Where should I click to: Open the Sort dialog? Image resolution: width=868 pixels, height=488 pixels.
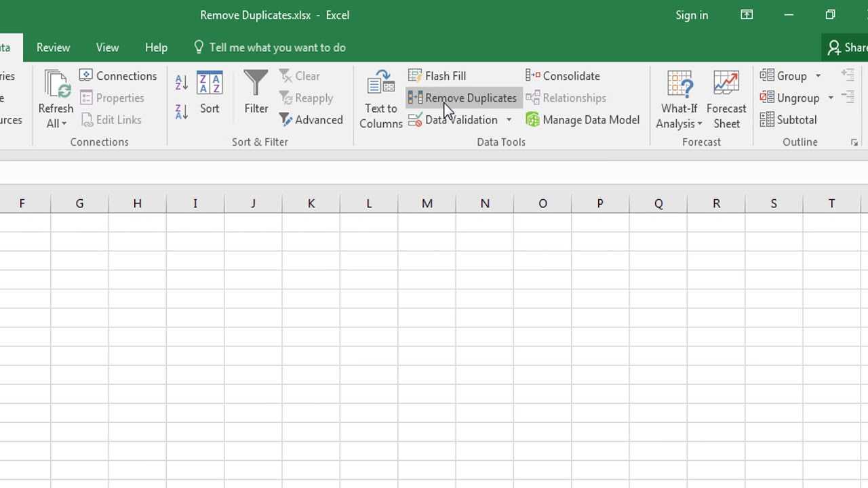pyautogui.click(x=210, y=91)
